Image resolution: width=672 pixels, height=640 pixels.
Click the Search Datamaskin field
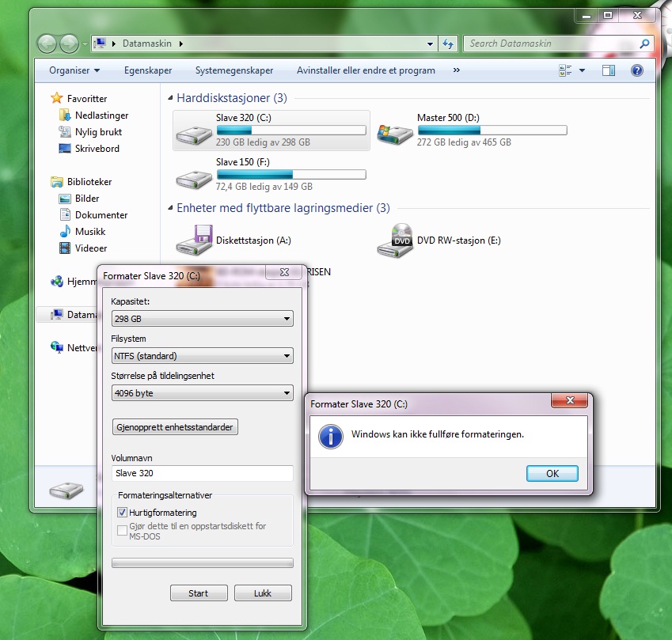coord(559,44)
